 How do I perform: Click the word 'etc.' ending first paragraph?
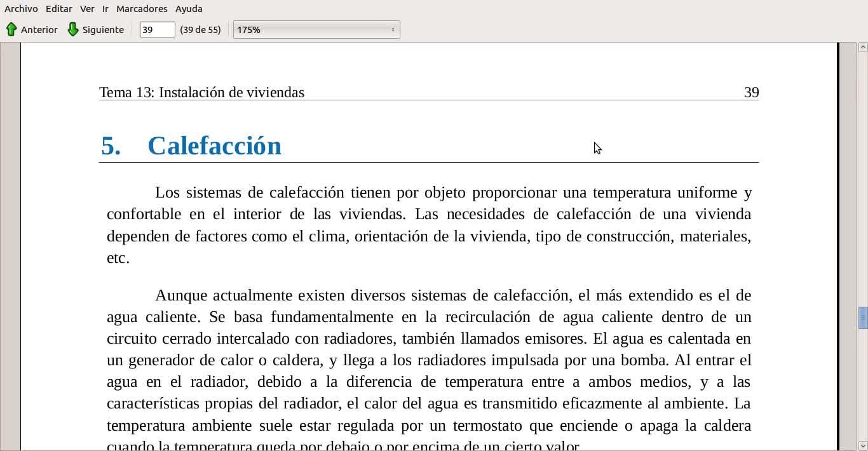(x=118, y=258)
